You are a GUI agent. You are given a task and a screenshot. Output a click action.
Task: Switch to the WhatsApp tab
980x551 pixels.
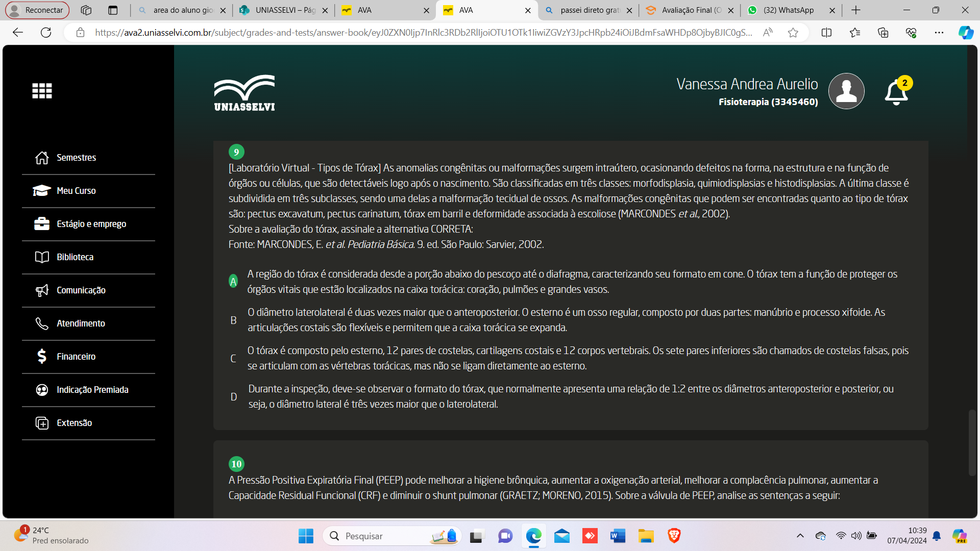pyautogui.click(x=788, y=10)
